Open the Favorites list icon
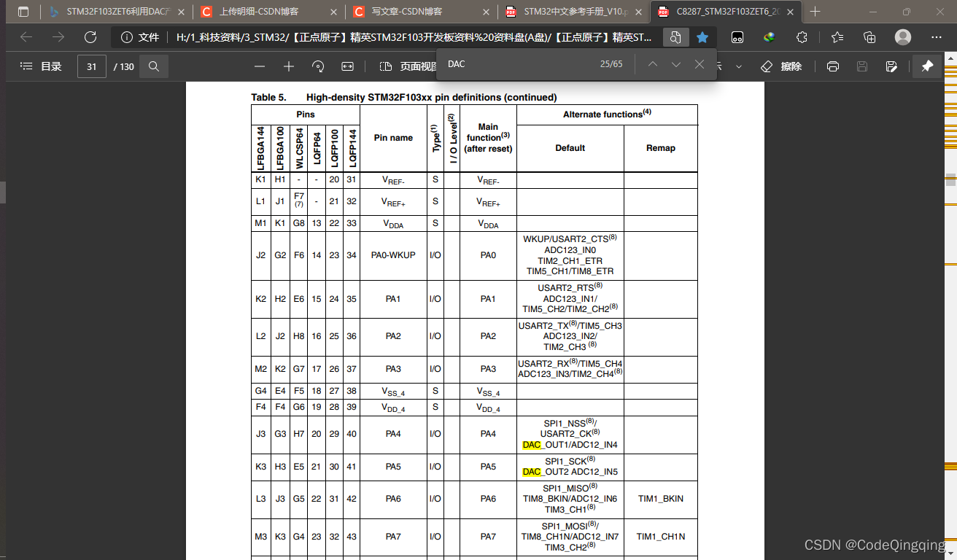The image size is (957, 560). (x=837, y=37)
